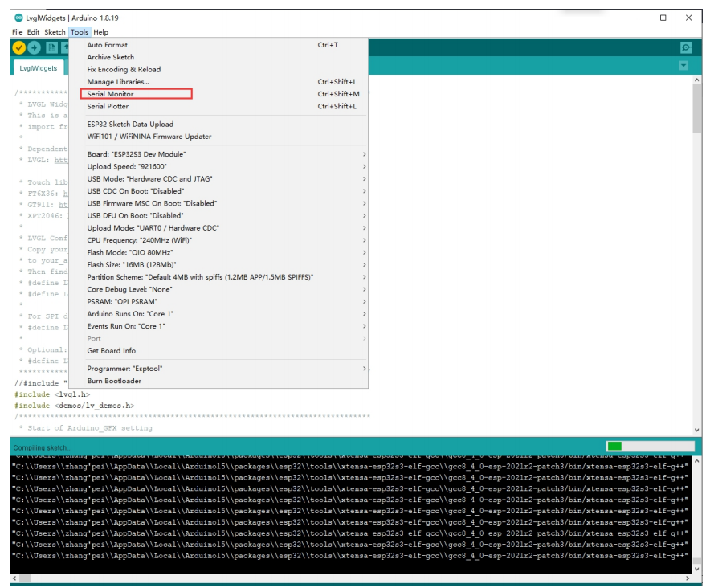Expand the PSRAM "OPI PSRAM" submenu
The width and height of the screenshot is (710, 588).
tap(225, 301)
